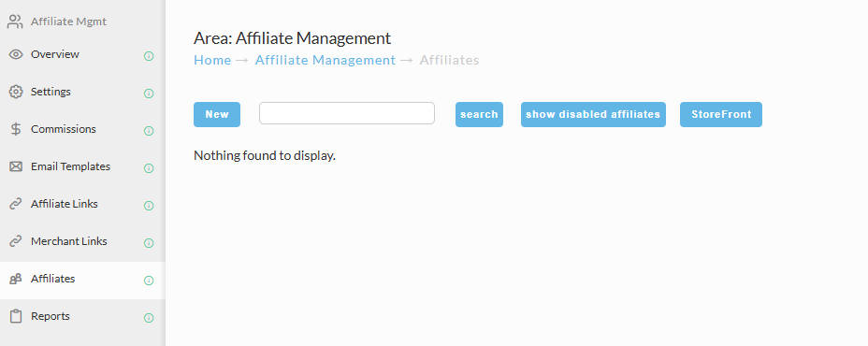Image resolution: width=868 pixels, height=346 pixels.
Task: Click the eye icon beside Overview
Action: coord(16,54)
